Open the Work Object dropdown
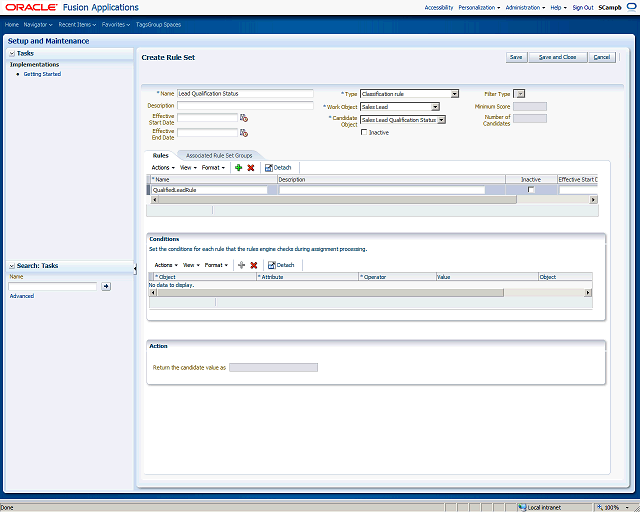The width and height of the screenshot is (640, 512). [400, 107]
